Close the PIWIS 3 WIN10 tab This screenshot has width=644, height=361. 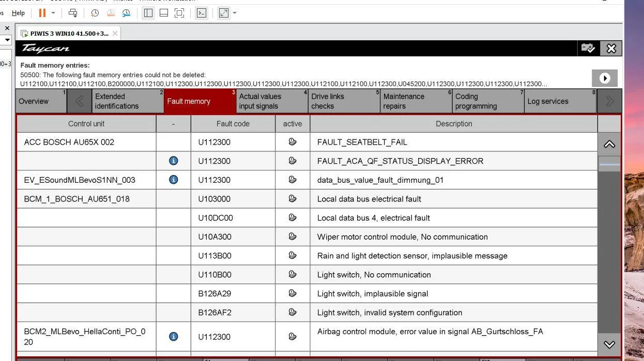pyautogui.click(x=115, y=34)
